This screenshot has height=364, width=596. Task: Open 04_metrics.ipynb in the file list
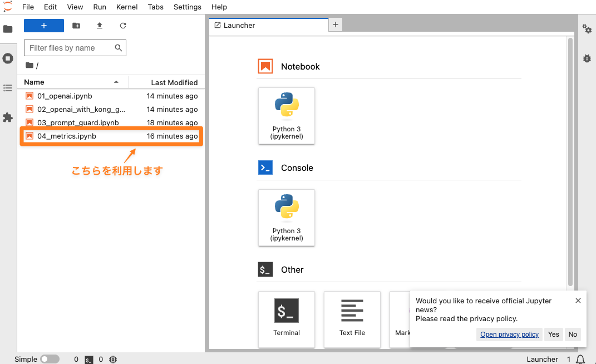67,136
